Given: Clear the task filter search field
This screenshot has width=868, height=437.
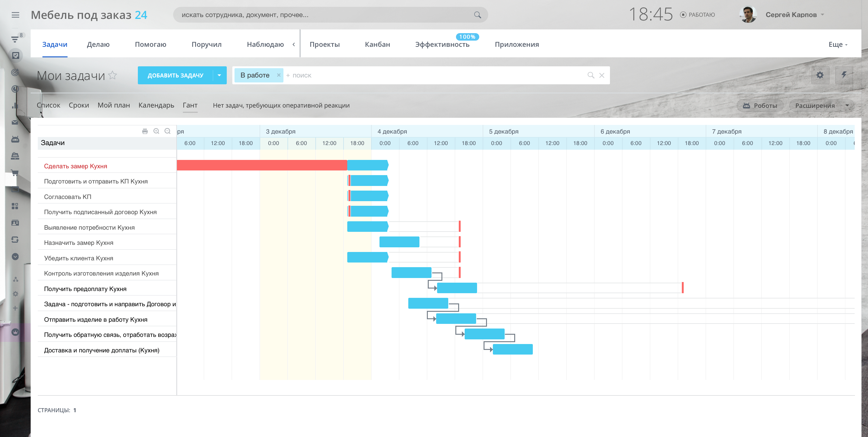Looking at the screenshot, I should click(x=602, y=75).
